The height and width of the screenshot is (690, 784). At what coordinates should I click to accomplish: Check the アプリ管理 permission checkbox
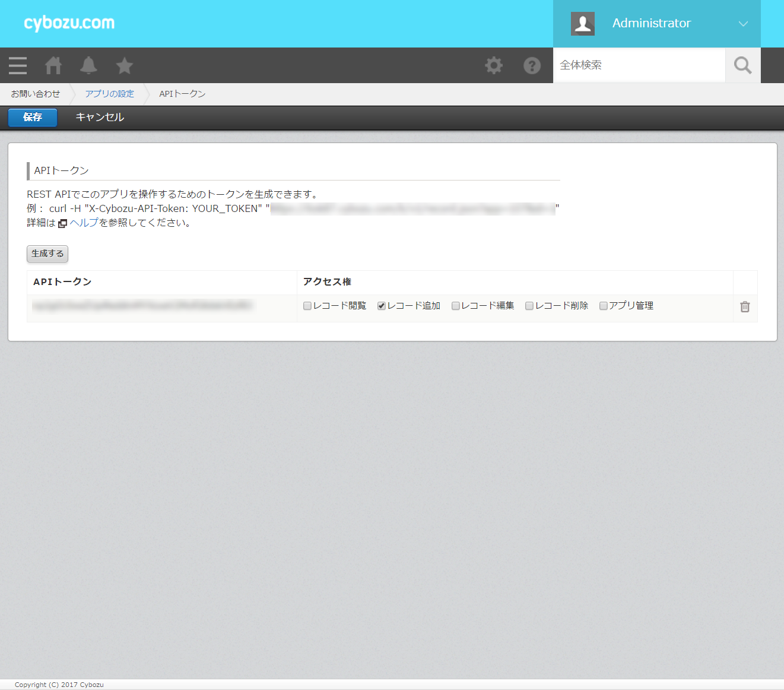pos(604,306)
